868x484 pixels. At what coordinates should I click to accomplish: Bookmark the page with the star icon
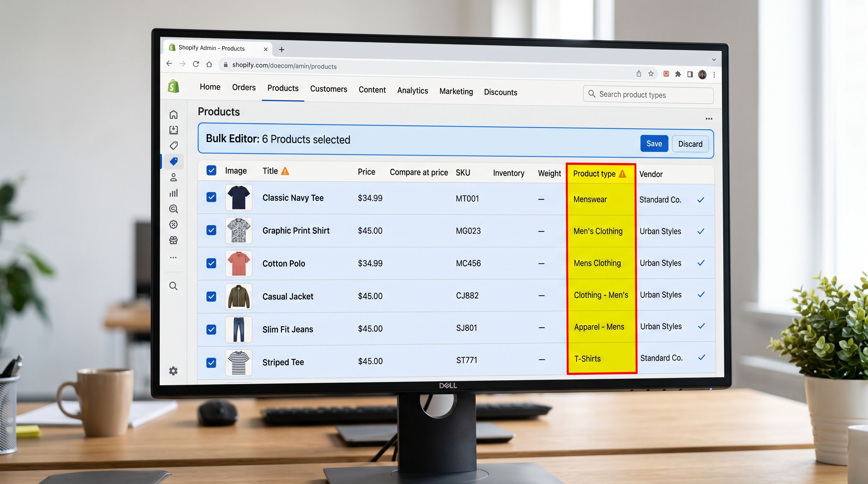(651, 74)
